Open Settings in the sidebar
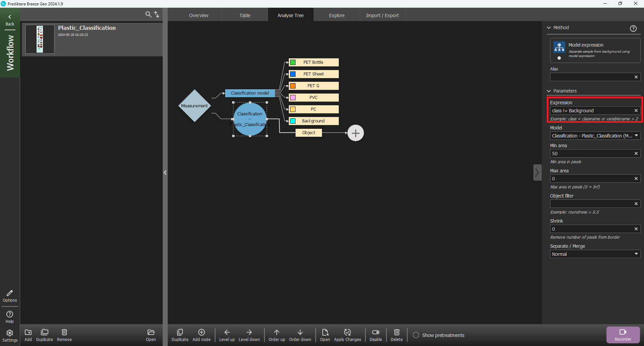644x346 pixels. (x=10, y=335)
